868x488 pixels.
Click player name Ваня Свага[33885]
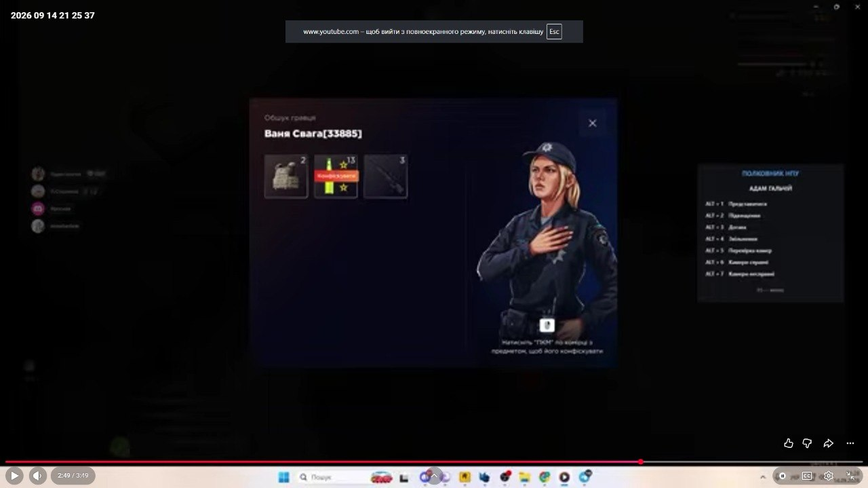(313, 134)
